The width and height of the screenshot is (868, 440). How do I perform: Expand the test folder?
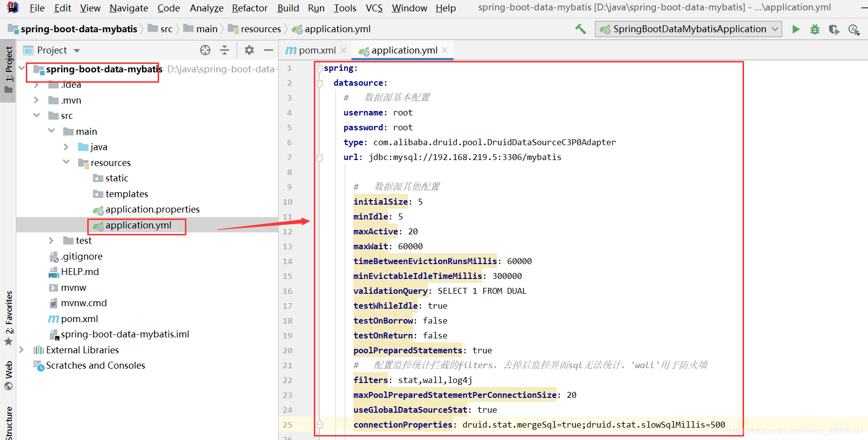click(52, 240)
